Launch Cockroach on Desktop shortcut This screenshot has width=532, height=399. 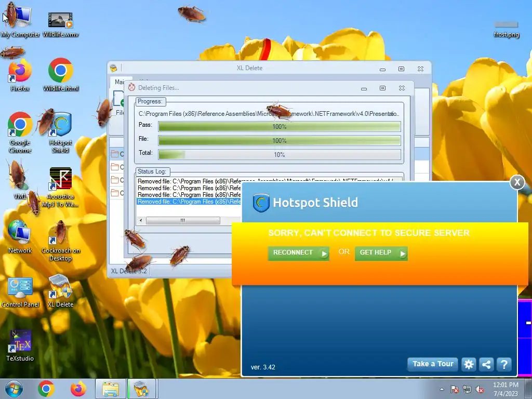pyautogui.click(x=60, y=241)
